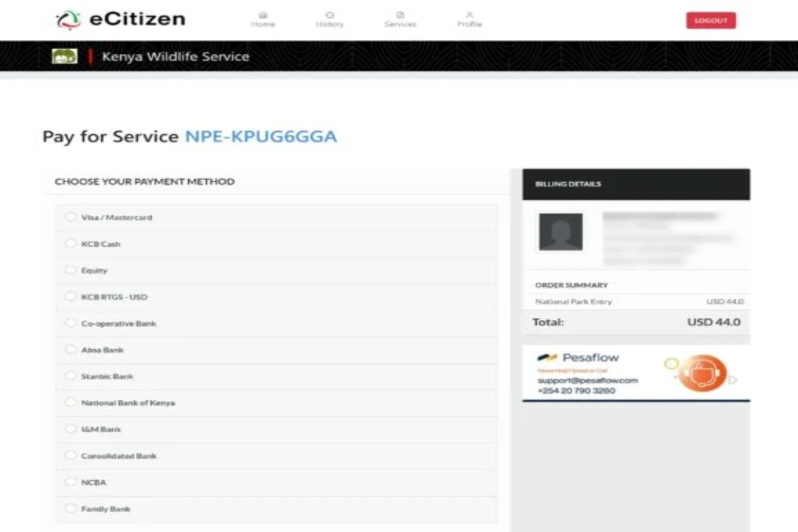Click the ORDER SUMMARY heading

click(572, 285)
